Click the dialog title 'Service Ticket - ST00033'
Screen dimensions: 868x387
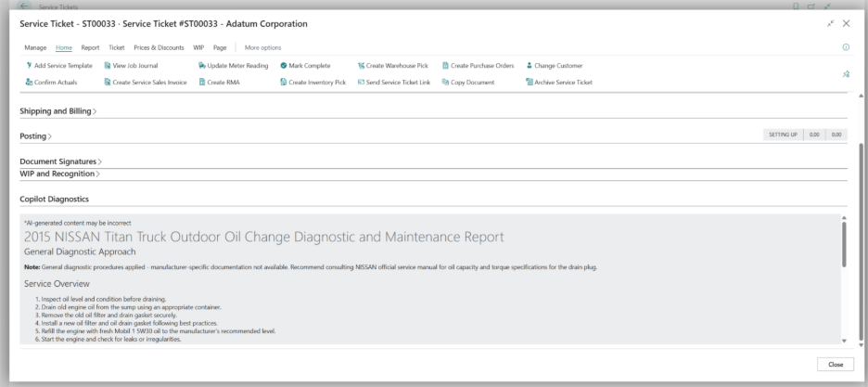point(163,24)
